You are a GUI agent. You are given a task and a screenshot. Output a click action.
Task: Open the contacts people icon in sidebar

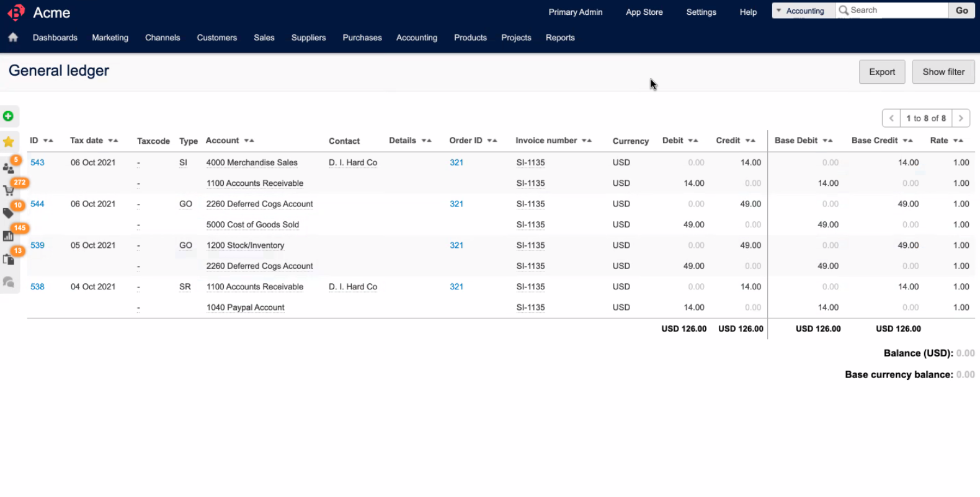coord(9,168)
